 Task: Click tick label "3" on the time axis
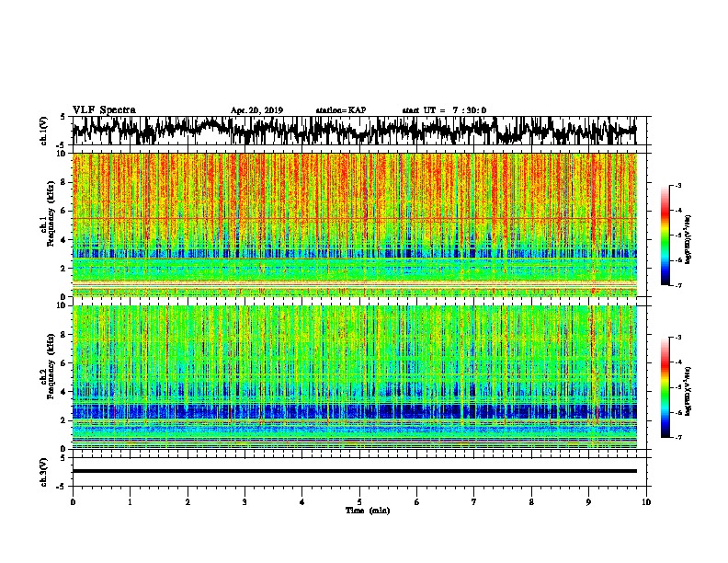pyautogui.click(x=245, y=502)
